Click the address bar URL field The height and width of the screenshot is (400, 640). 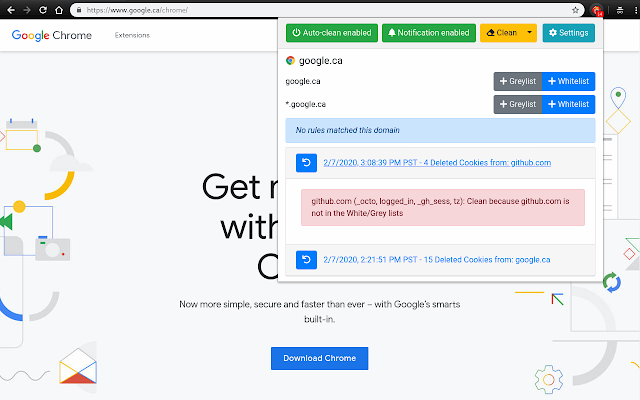[322, 10]
